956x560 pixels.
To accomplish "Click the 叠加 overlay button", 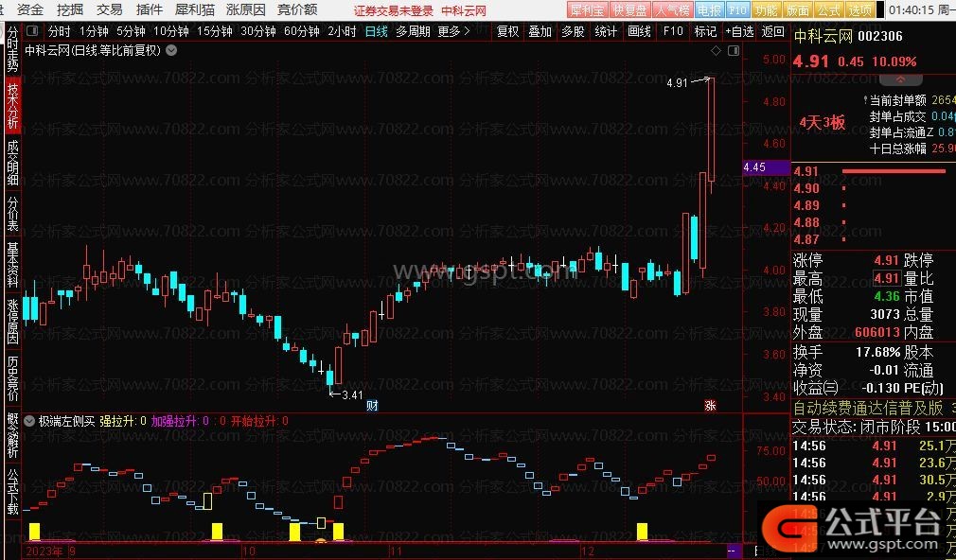I will (540, 30).
